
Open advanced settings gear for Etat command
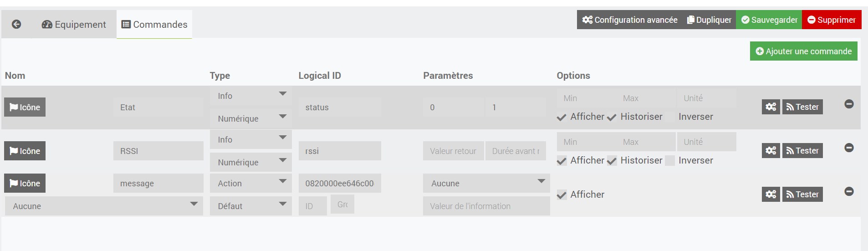tap(771, 107)
